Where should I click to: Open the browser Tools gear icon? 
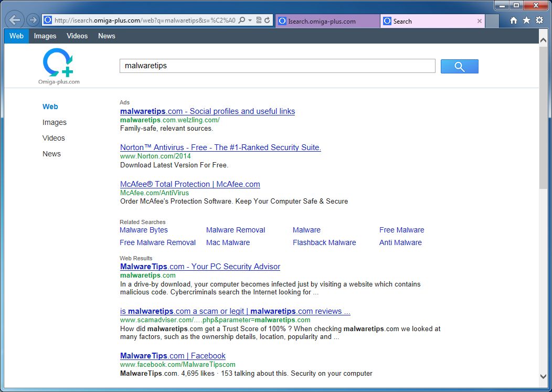pos(539,20)
